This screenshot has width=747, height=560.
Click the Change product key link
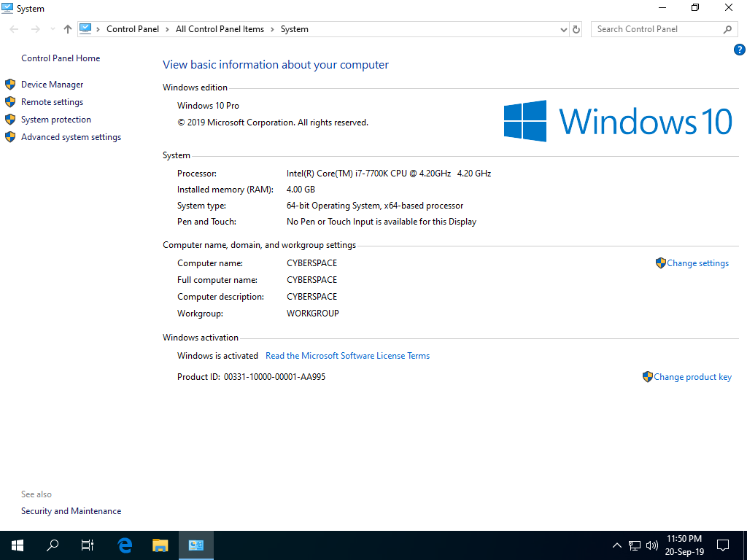coord(692,377)
